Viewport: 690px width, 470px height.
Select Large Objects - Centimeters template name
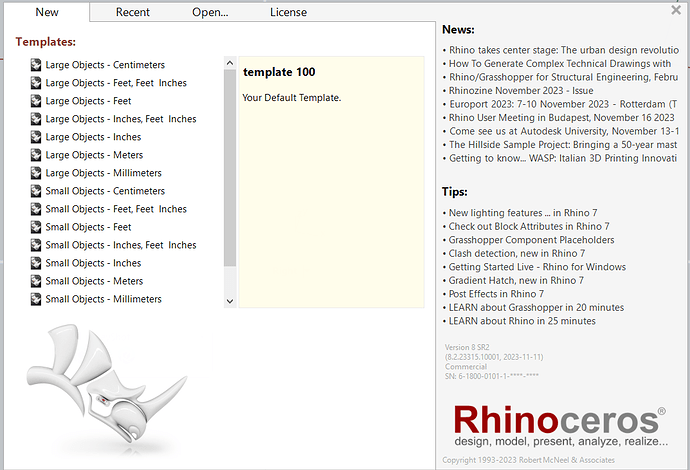pyautogui.click(x=105, y=65)
